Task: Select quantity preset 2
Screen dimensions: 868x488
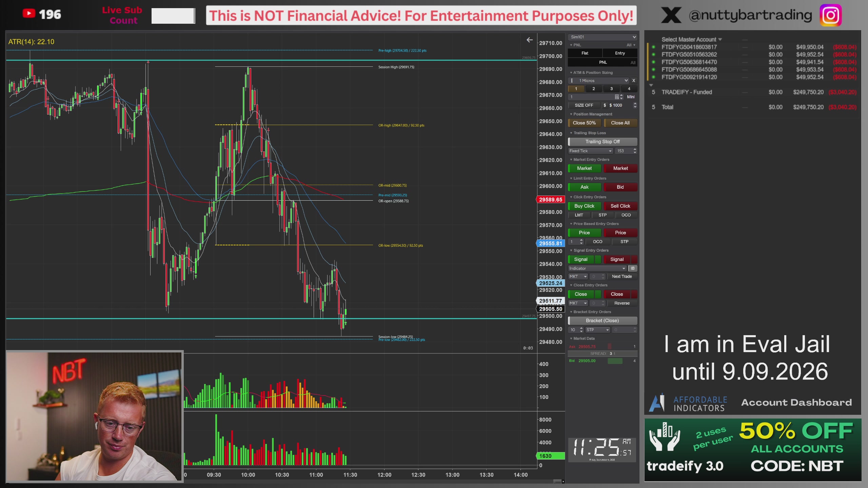Action: pyautogui.click(x=594, y=89)
